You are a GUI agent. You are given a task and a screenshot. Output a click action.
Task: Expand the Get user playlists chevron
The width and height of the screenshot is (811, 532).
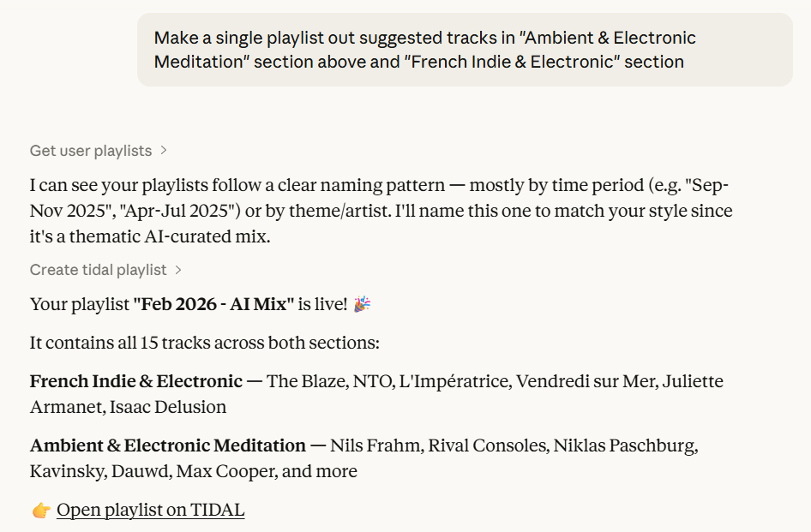pos(164,151)
